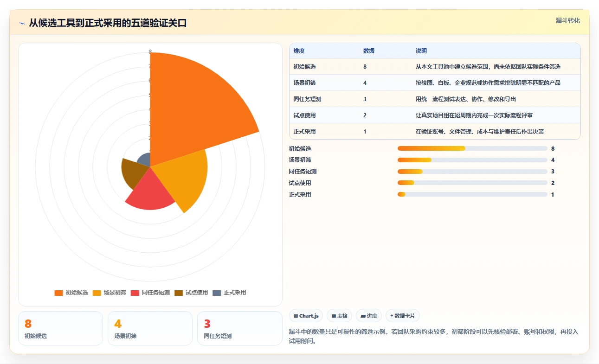Viewport: 599px width, 364px height.
Task: Click the 说明 column header
Action: point(421,51)
